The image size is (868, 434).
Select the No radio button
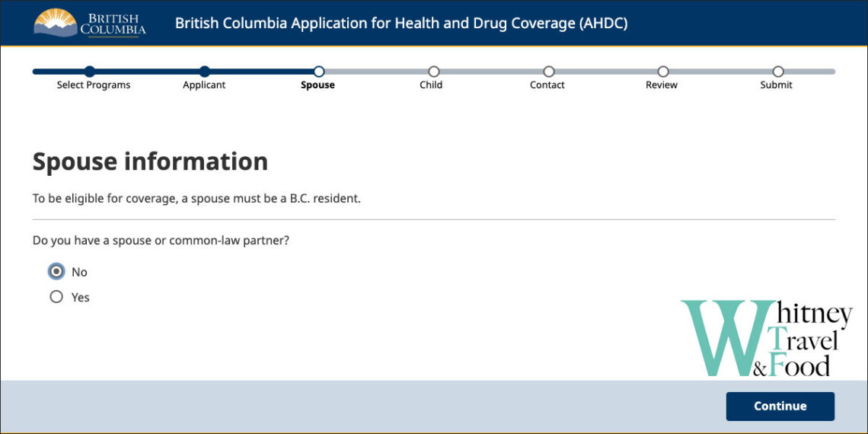coord(56,272)
